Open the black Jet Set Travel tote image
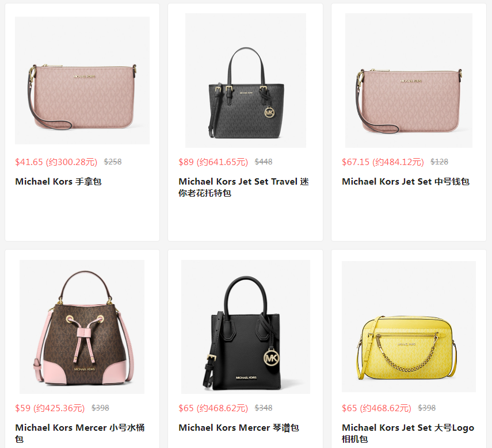 point(245,81)
